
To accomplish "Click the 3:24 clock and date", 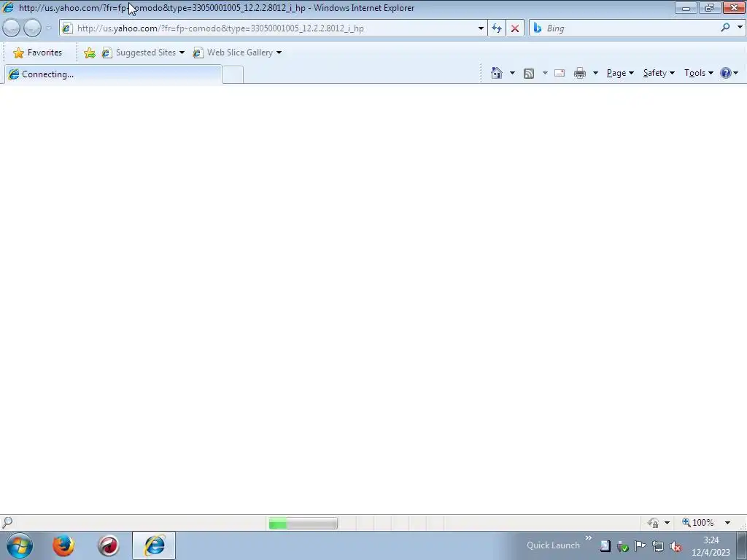I will tap(711, 546).
